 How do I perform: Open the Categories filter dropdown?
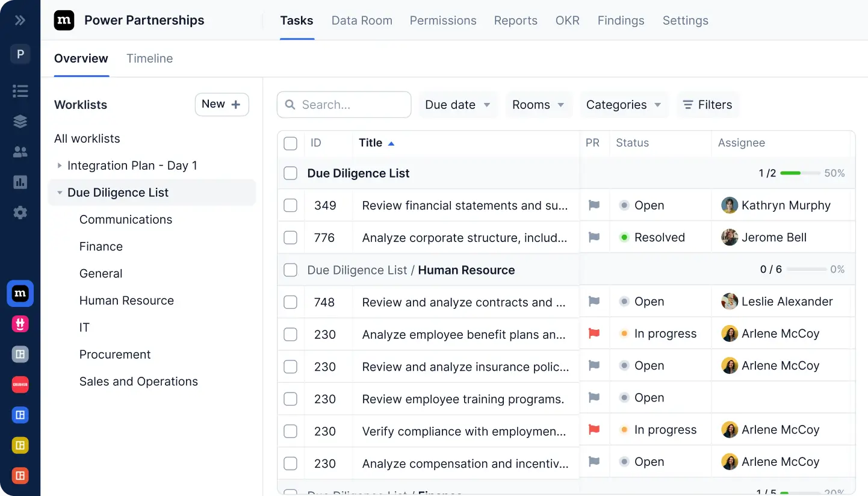(x=624, y=104)
